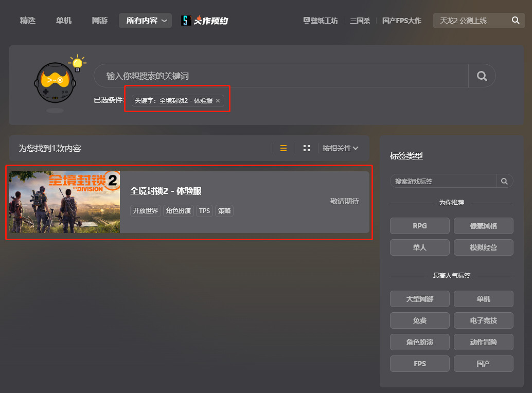Open the 按相关性 sort dropdown
Image resolution: width=532 pixels, height=393 pixels.
[340, 148]
